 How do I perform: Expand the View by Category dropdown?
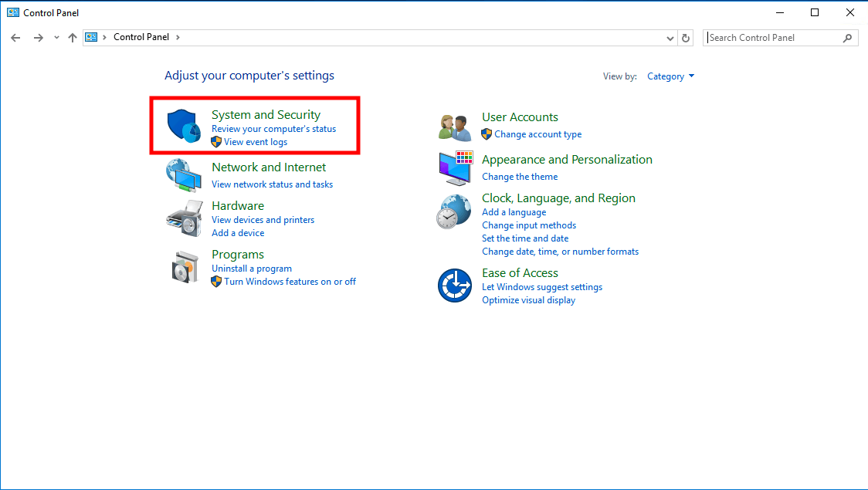click(x=671, y=76)
